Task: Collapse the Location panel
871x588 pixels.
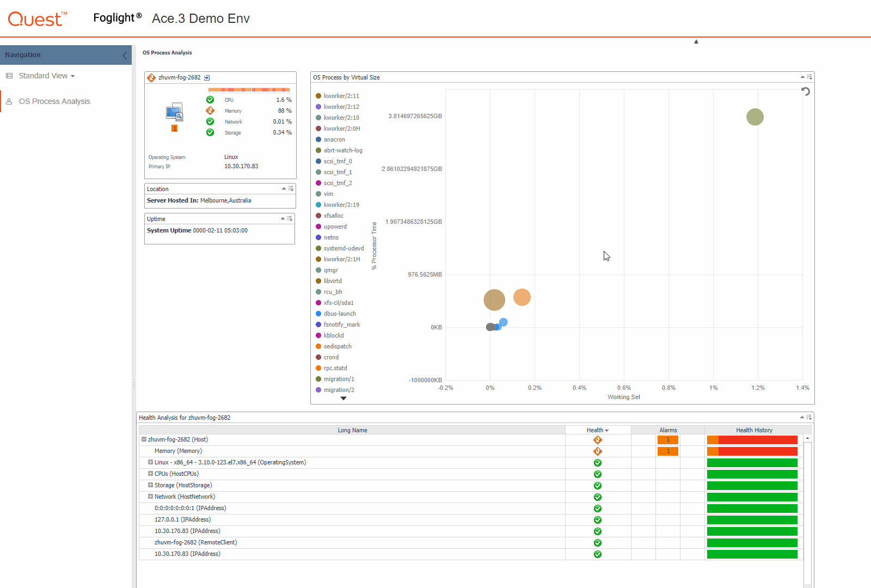Action: click(284, 188)
